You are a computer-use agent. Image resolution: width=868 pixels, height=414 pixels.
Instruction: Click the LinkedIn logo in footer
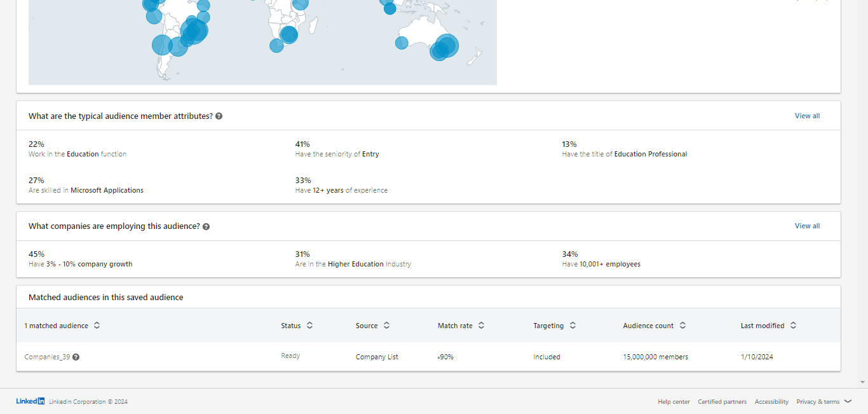pyautogui.click(x=30, y=401)
